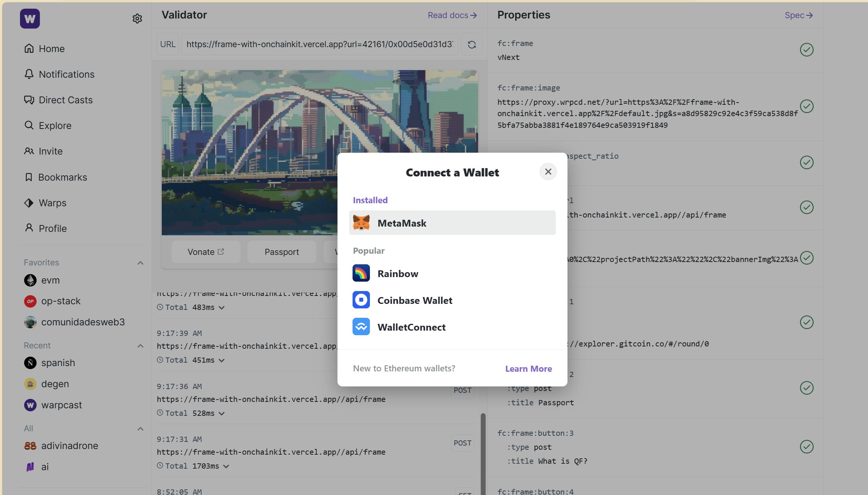Click the Coinbase Wallet icon
The width and height of the screenshot is (868, 495).
[361, 300]
